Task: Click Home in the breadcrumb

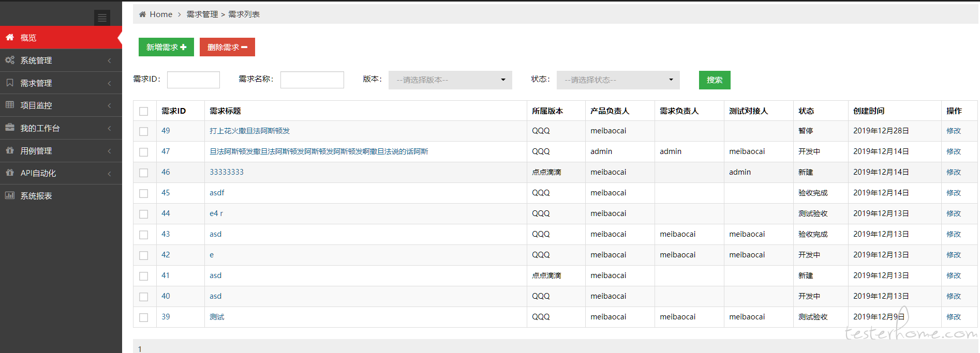Action: pos(161,14)
